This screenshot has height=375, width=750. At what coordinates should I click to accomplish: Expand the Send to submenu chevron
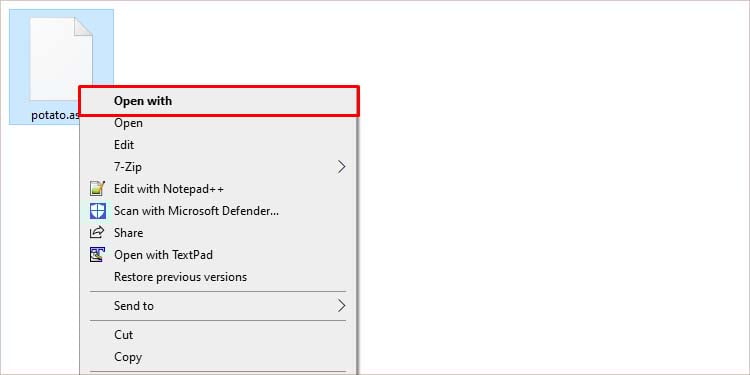coord(341,306)
